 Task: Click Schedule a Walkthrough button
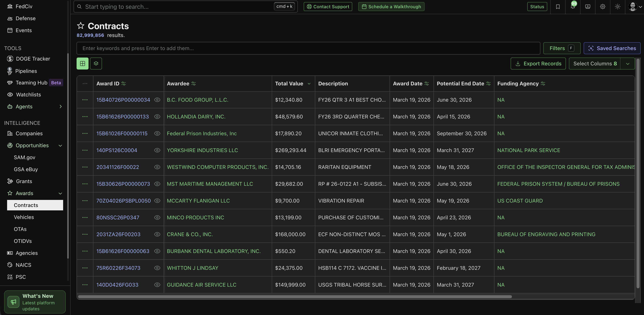(x=391, y=7)
